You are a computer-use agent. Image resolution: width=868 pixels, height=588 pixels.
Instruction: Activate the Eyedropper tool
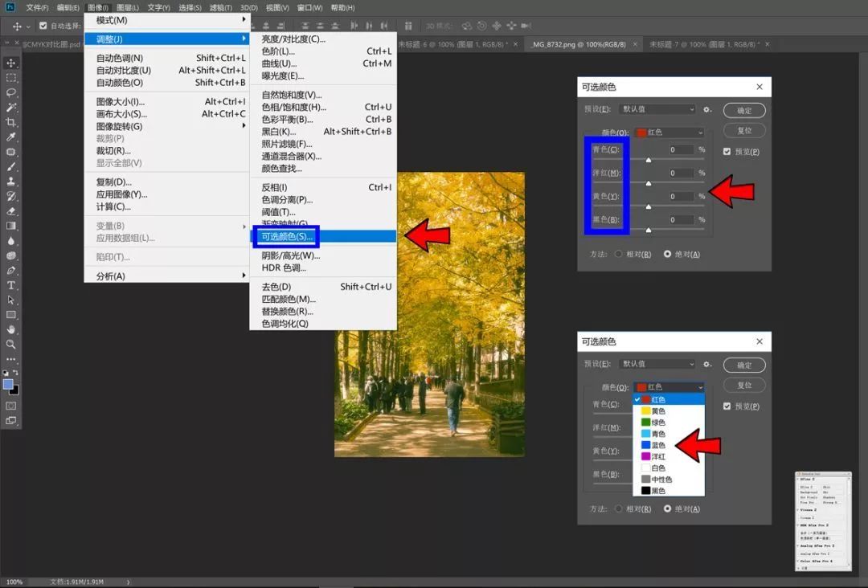11,137
